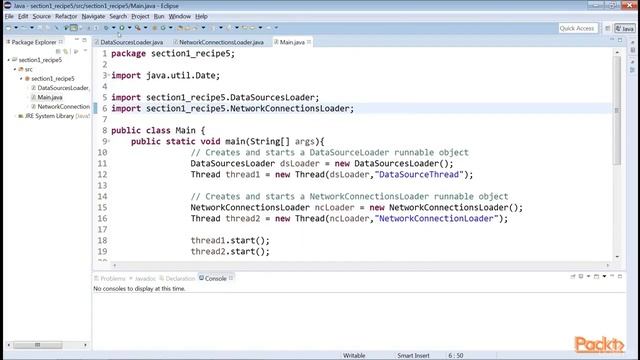This screenshot has height=360, width=640.
Task: Click the Open Perspective icon
Action: pos(608,28)
